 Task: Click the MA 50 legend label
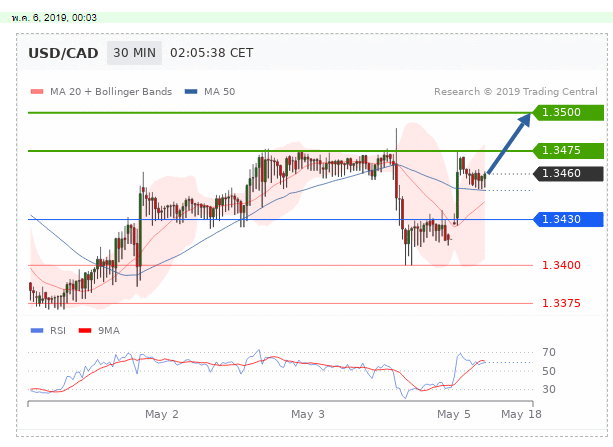click(x=219, y=92)
